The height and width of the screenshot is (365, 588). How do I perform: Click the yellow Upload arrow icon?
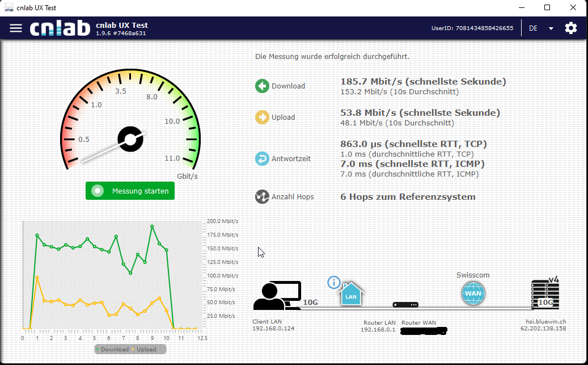pos(262,118)
